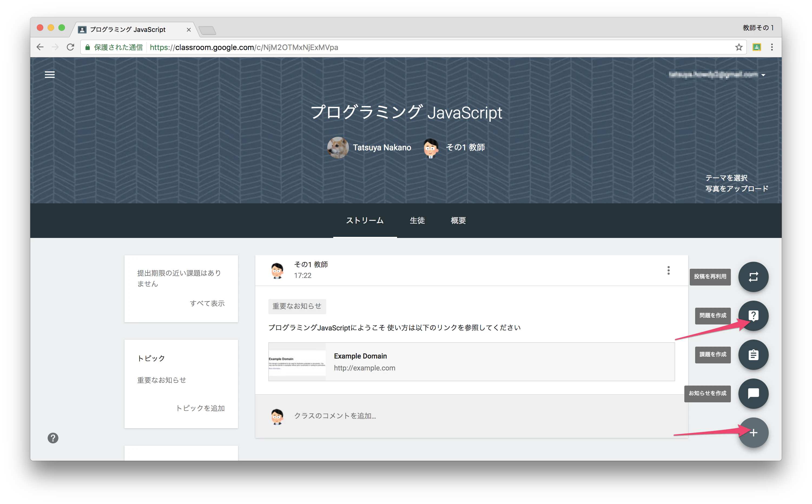Click トピックを追加 link
This screenshot has width=812, height=504.
point(200,408)
